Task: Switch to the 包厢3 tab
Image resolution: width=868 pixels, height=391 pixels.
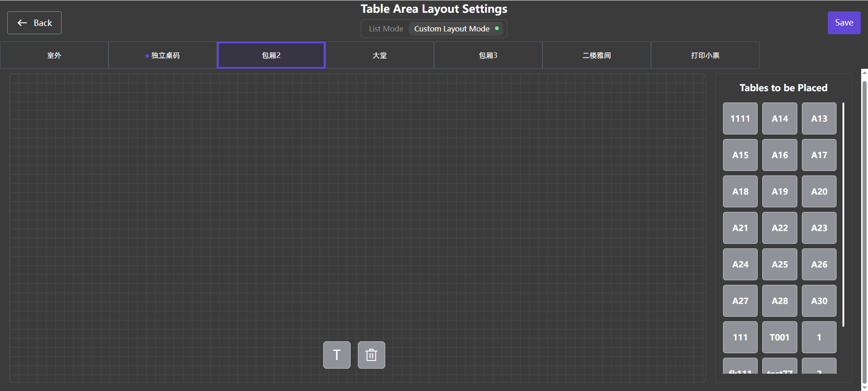Action: 488,55
